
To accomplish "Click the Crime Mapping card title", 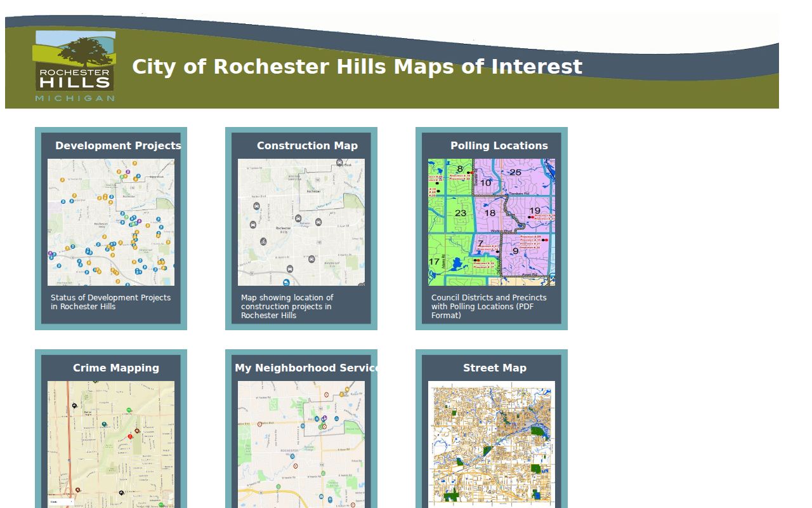I will pyautogui.click(x=116, y=368).
